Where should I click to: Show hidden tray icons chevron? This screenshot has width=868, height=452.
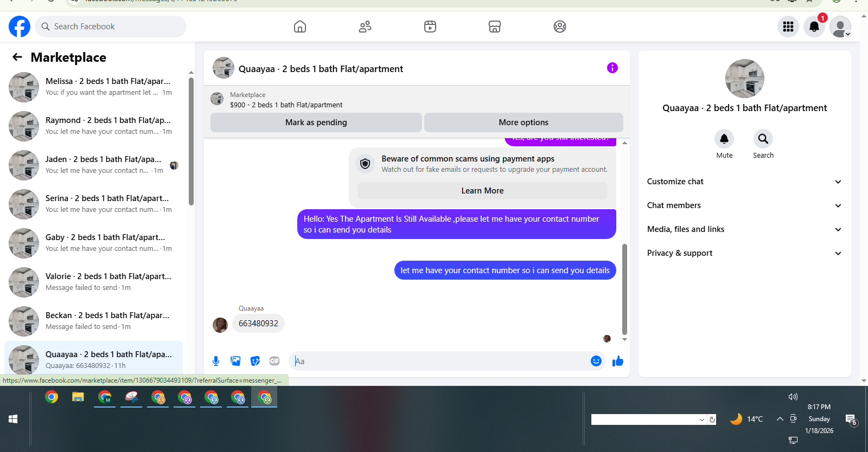click(x=780, y=419)
